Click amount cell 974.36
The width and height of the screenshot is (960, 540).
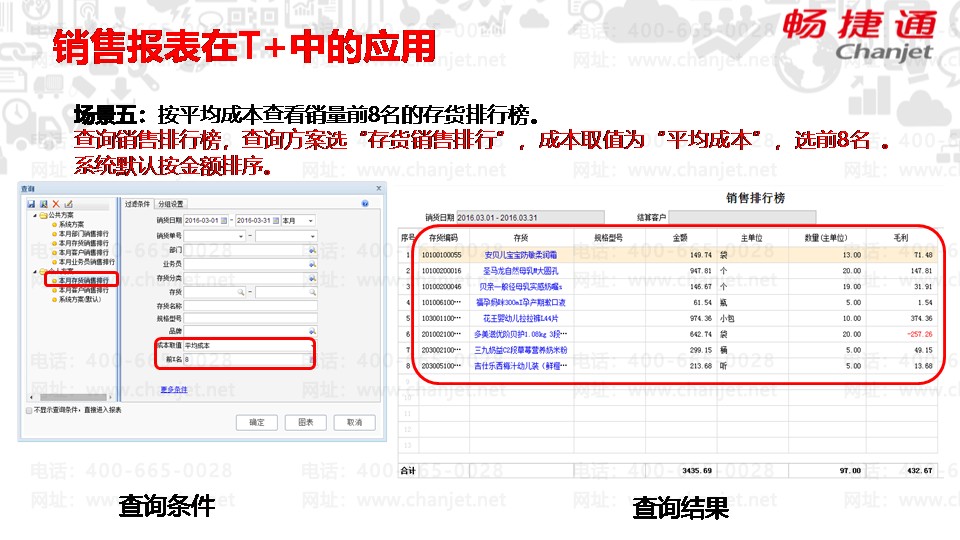(680, 318)
